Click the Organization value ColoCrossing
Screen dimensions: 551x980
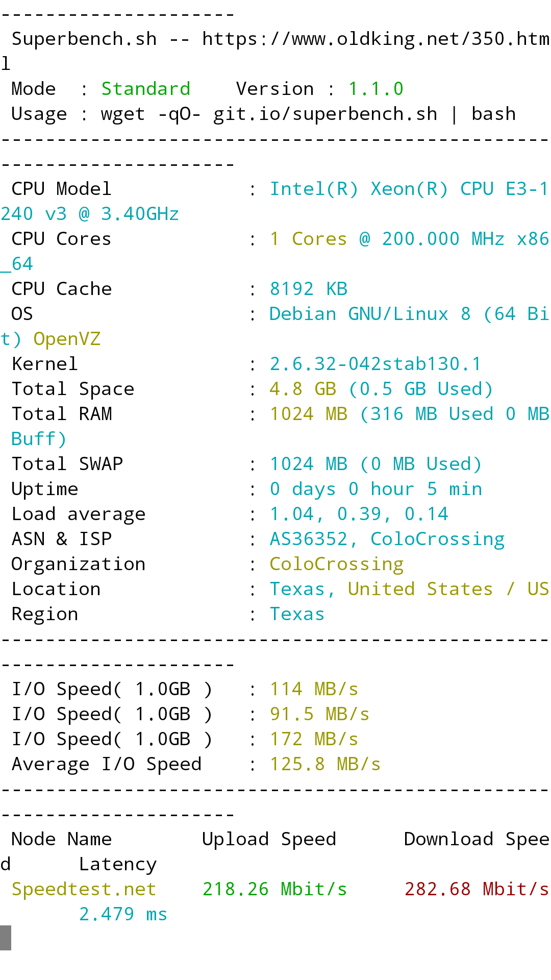click(x=336, y=564)
